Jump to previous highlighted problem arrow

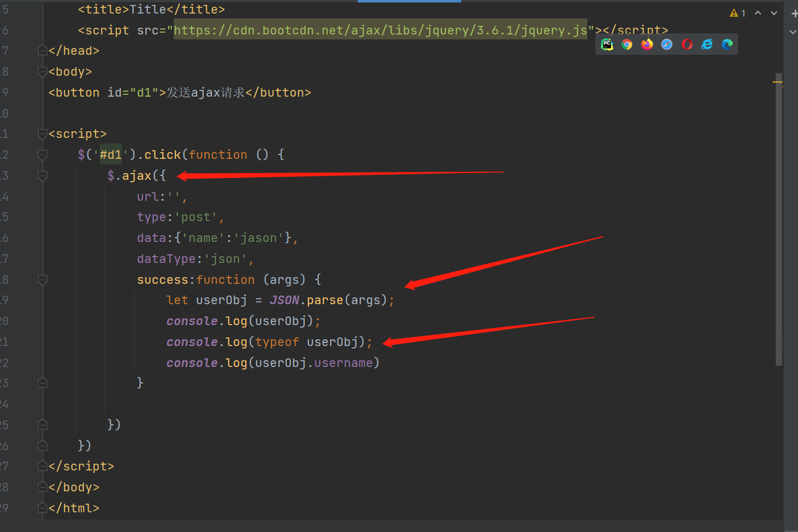coord(758,13)
